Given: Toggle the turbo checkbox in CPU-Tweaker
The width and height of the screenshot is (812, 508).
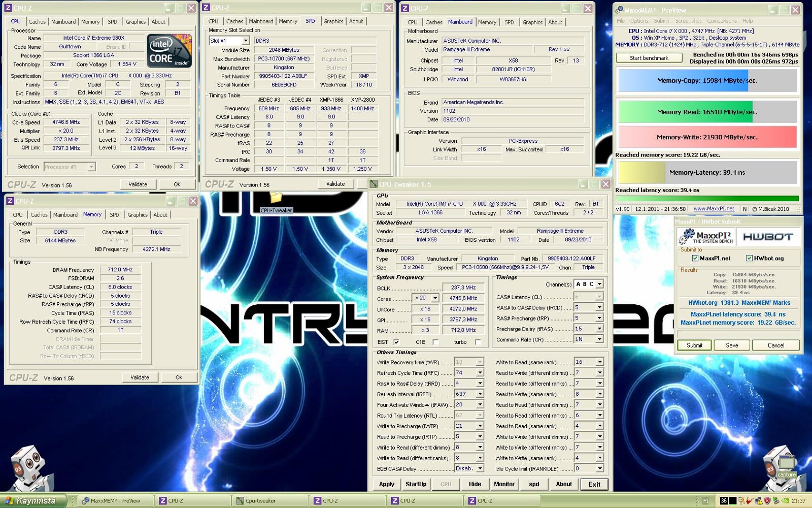Looking at the screenshot, I should (478, 342).
